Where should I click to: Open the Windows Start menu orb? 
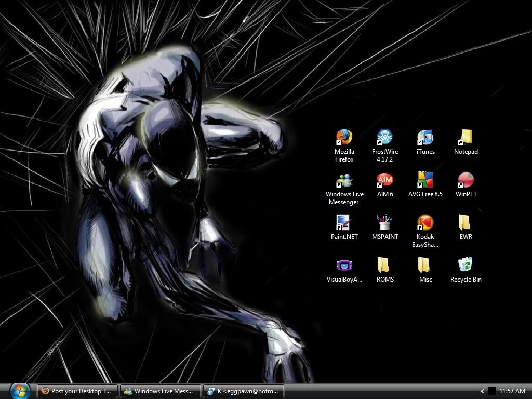(19, 391)
